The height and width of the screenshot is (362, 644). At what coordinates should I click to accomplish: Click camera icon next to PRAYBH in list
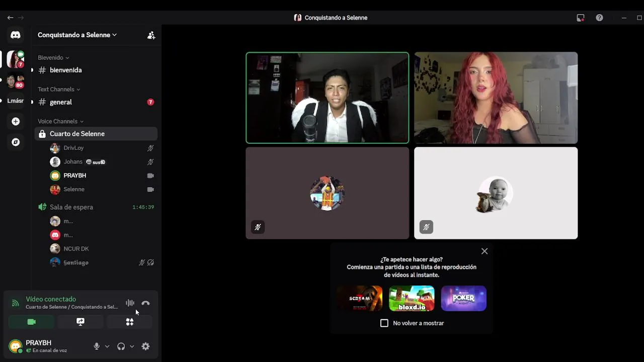coord(150,175)
